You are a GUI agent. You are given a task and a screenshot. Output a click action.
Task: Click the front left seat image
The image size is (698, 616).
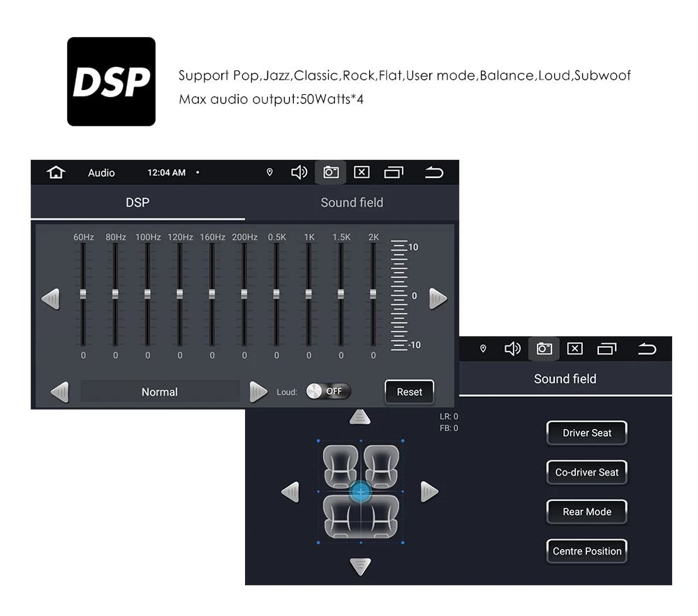pyautogui.click(x=341, y=466)
